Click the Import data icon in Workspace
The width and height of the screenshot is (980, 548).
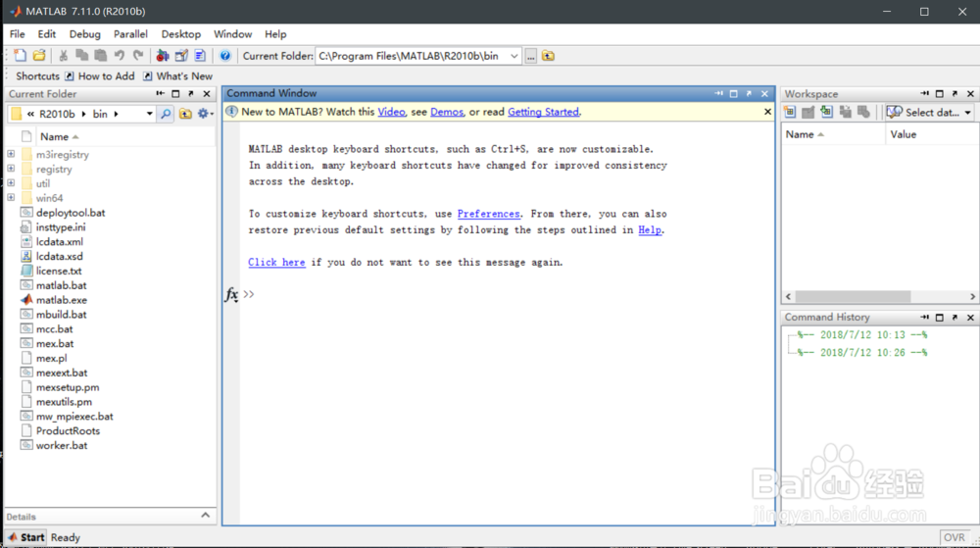[827, 112]
